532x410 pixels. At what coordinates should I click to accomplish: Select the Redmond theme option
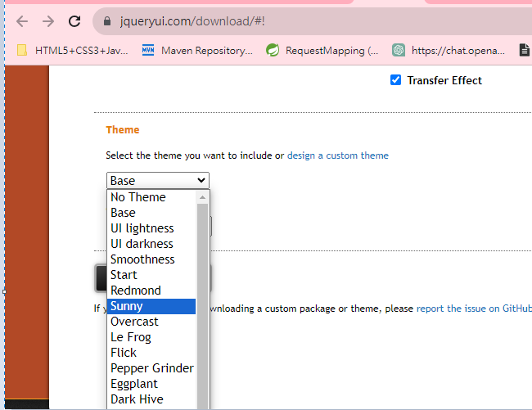[x=151, y=291]
